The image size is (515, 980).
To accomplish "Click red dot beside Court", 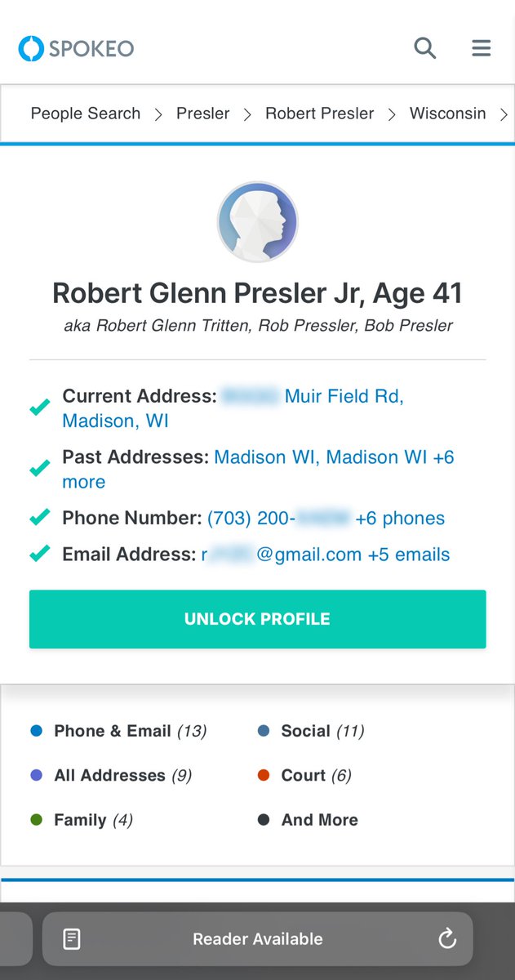I will click(x=264, y=775).
